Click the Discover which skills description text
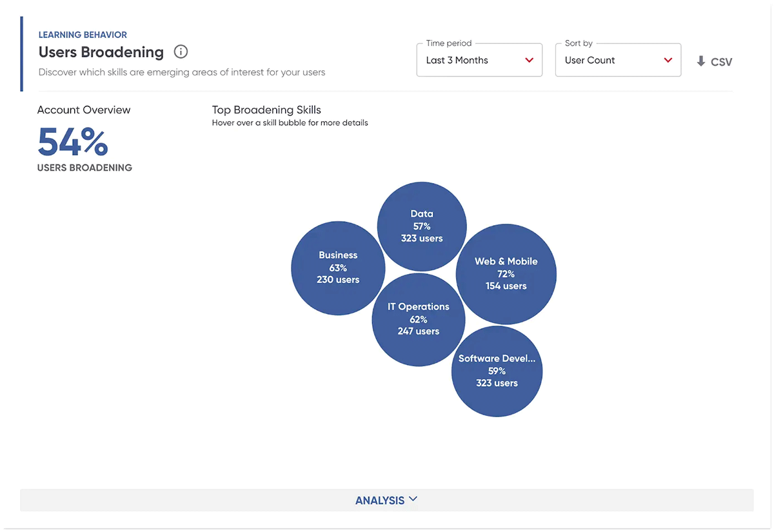This screenshot has height=532, width=774. 182,72
